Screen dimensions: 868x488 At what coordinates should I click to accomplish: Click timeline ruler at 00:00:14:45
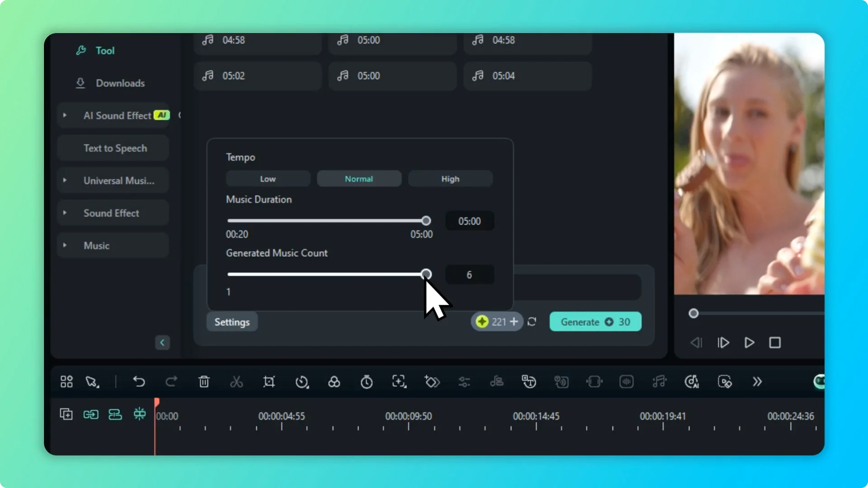point(536,416)
